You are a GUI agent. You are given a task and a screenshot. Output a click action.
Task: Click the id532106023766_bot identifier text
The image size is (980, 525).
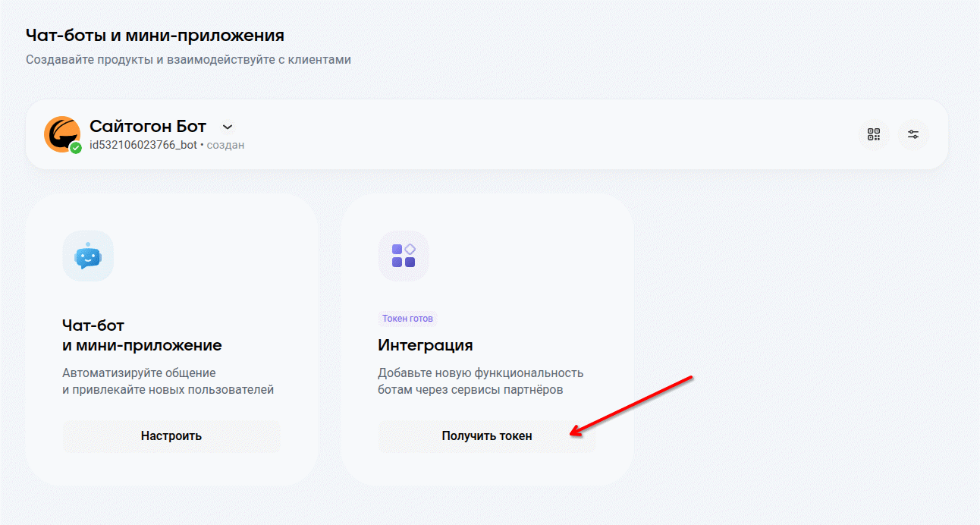point(143,144)
